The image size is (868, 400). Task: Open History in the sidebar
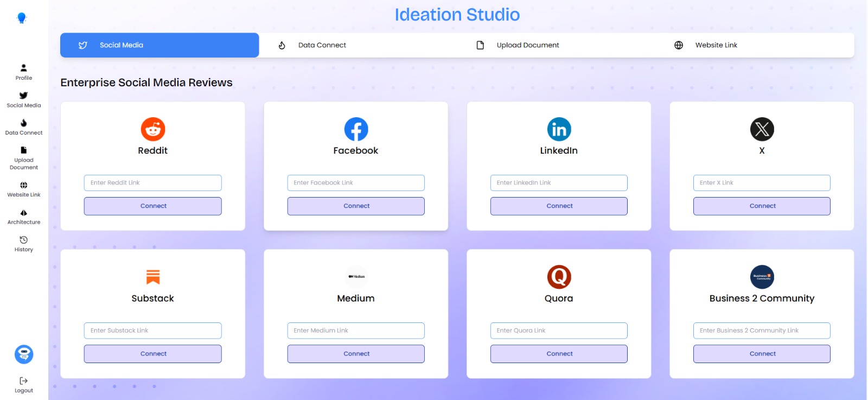[x=24, y=244]
